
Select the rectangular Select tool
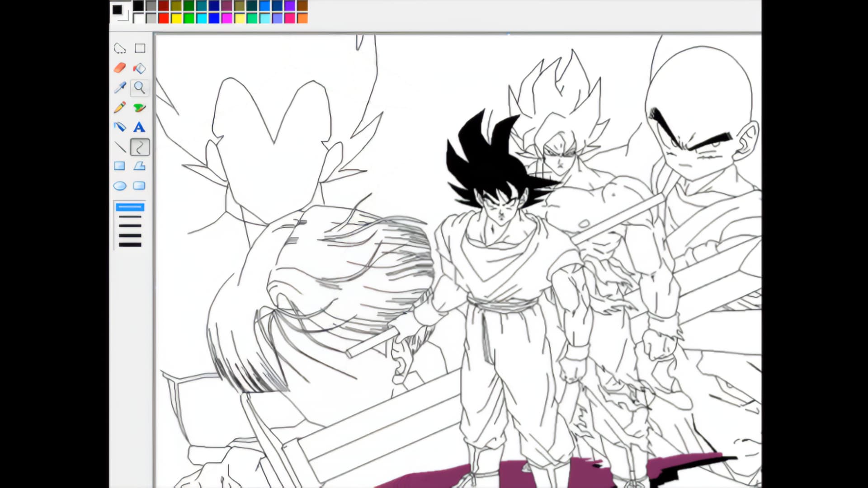(x=140, y=48)
